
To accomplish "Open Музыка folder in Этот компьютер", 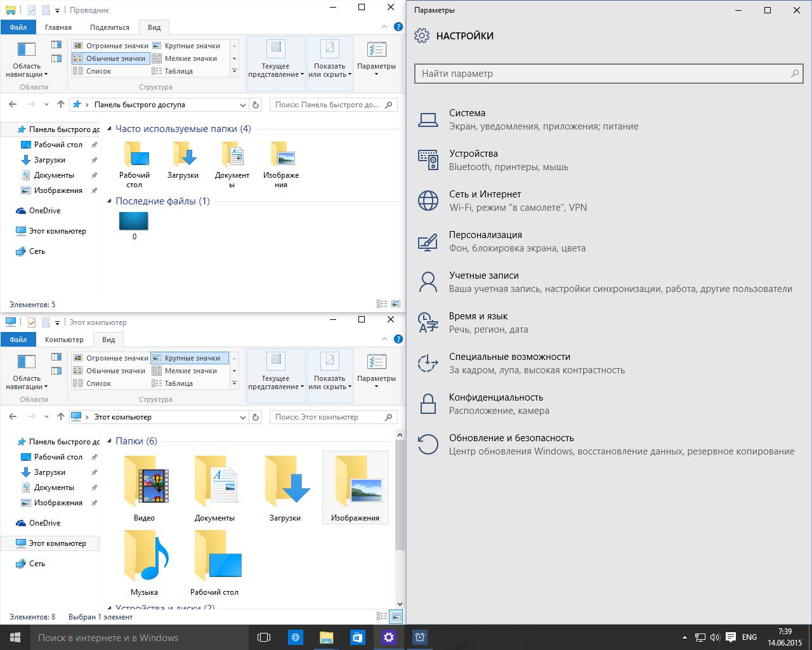I will click(x=145, y=562).
